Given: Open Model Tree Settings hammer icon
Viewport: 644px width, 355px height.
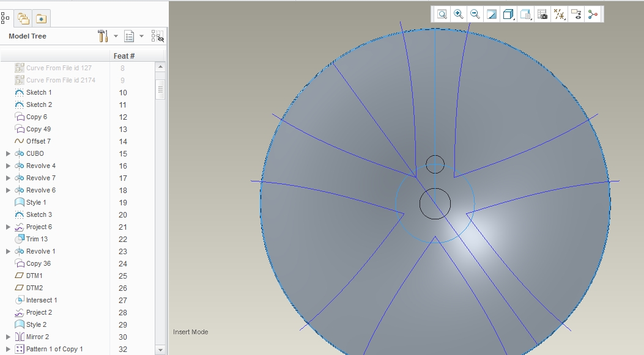Looking at the screenshot, I should tap(103, 36).
